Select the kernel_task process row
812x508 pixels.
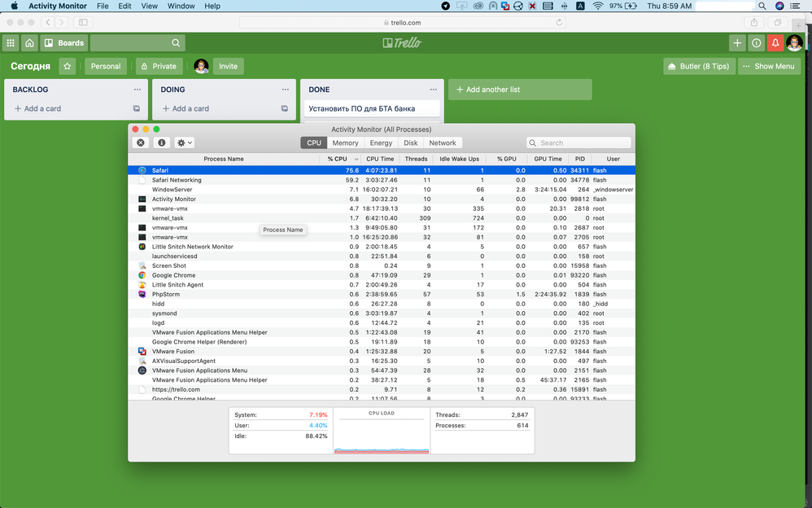coord(382,218)
